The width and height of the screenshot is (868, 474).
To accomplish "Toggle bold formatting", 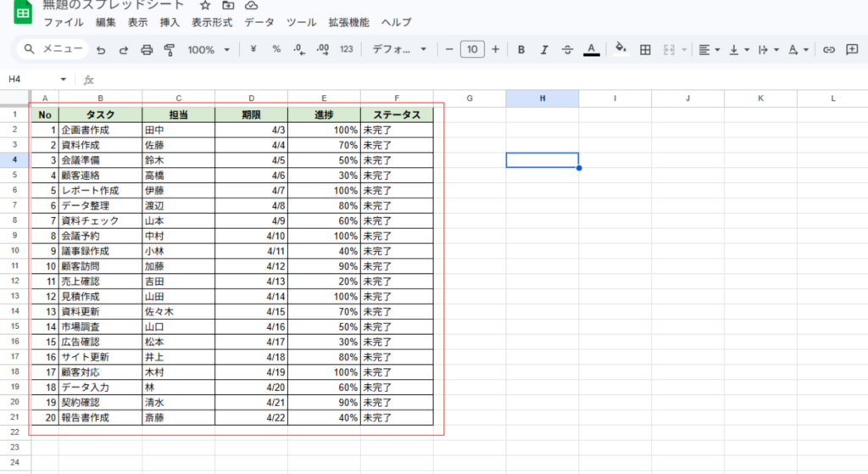I will [521, 50].
